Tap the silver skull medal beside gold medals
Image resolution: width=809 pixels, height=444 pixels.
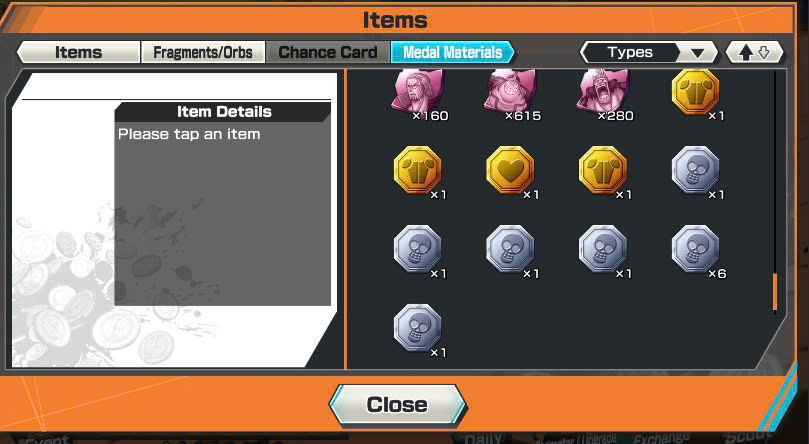pyautogui.click(x=695, y=170)
